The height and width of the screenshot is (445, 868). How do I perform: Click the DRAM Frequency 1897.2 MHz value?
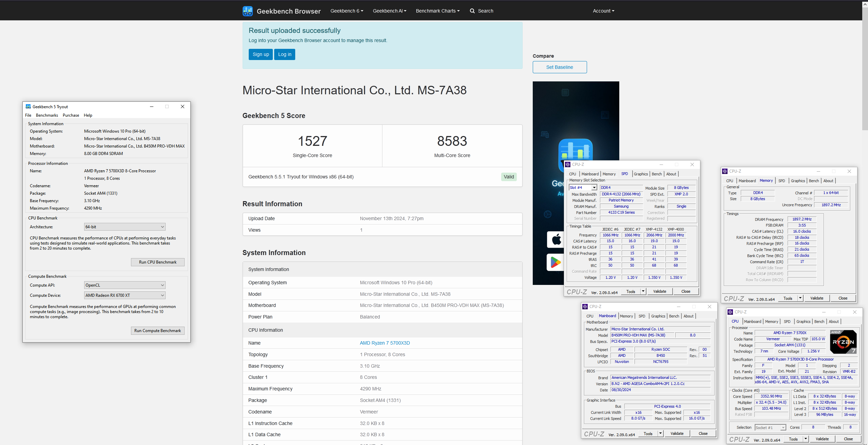point(802,219)
